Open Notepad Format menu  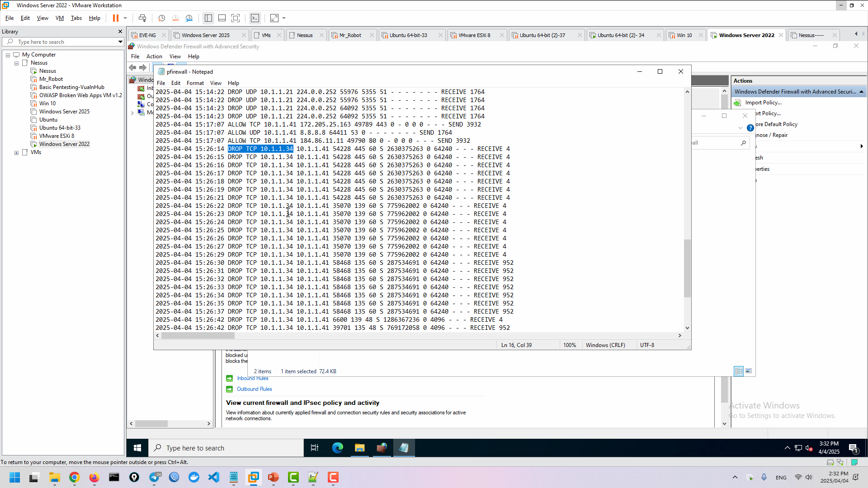195,83
